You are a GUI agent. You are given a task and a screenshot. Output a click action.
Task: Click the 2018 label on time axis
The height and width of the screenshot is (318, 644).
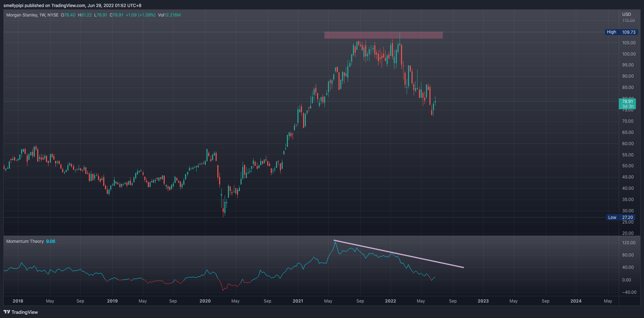point(18,301)
